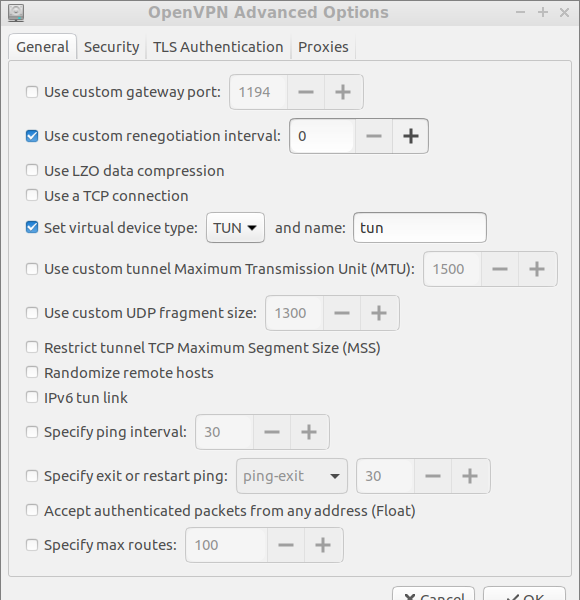The image size is (580, 600).
Task: Click the max routes 100 field
Action: click(226, 545)
